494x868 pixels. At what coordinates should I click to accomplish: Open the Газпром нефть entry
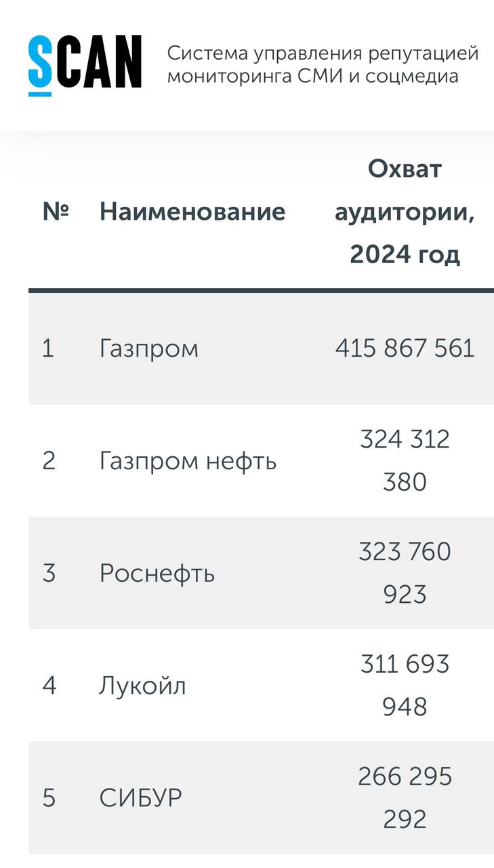[188, 461]
